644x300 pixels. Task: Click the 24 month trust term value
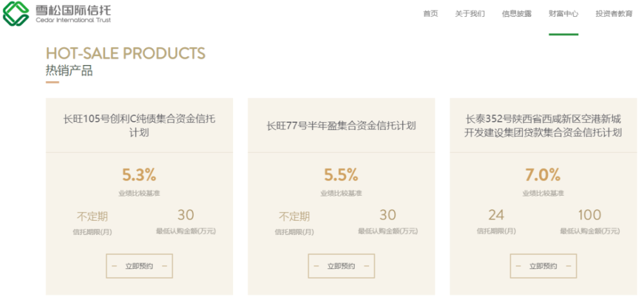tap(496, 215)
